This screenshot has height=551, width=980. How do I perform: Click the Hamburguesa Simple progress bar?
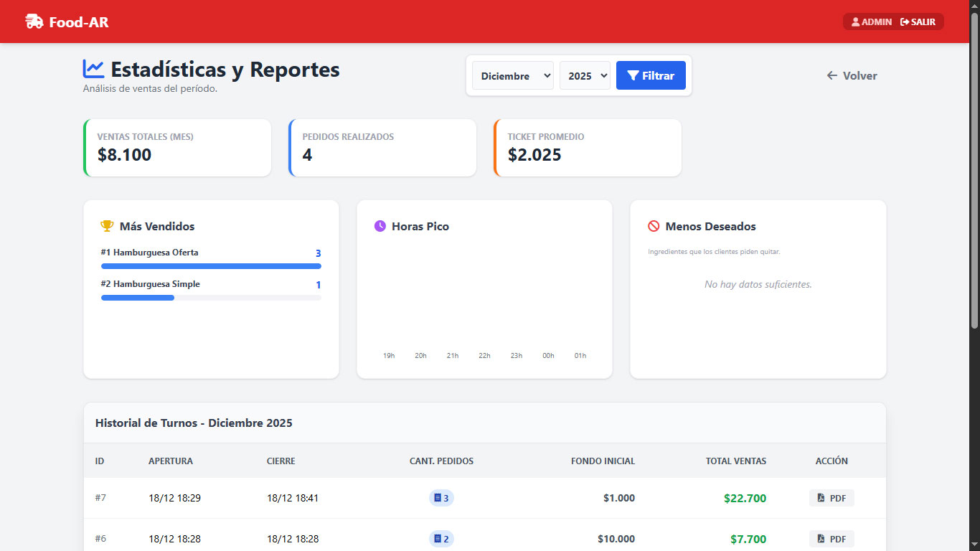(x=211, y=298)
